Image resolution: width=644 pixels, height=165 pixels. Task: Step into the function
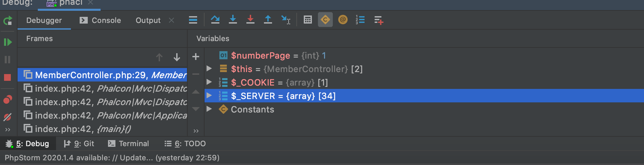coord(233,20)
